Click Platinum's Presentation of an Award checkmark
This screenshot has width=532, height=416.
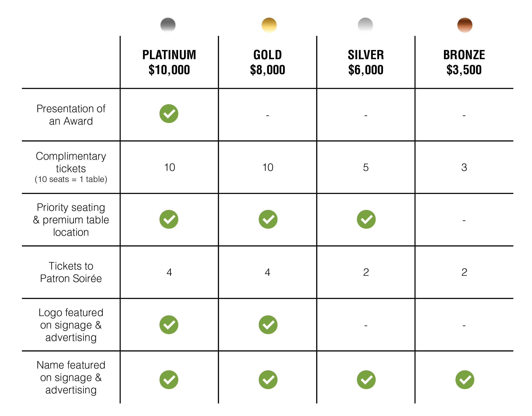[169, 114]
